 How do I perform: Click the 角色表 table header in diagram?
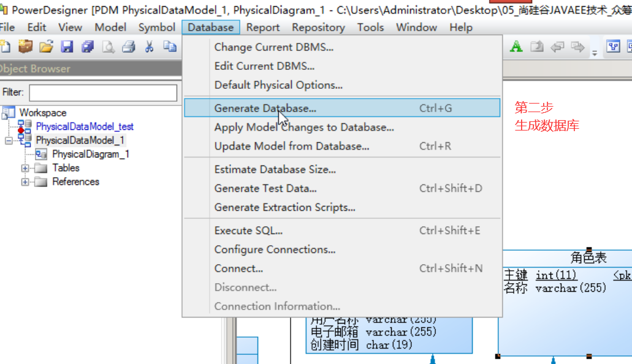click(588, 257)
